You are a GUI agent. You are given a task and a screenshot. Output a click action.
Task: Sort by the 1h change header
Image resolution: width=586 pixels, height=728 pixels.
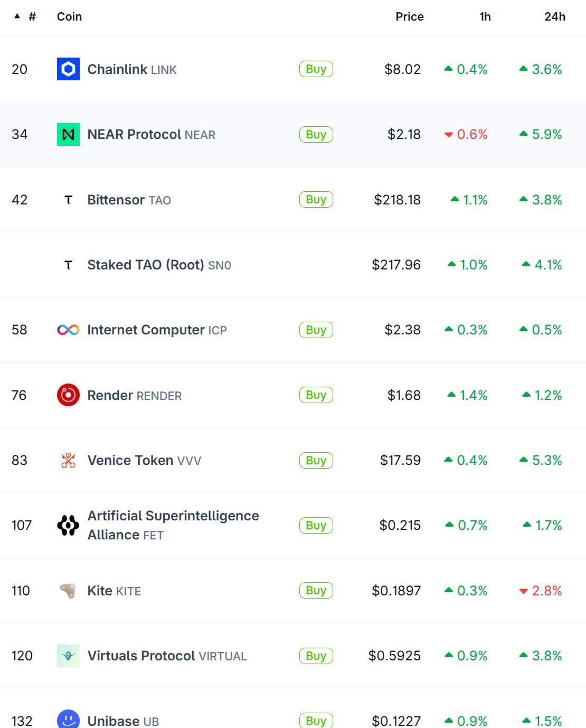485,16
